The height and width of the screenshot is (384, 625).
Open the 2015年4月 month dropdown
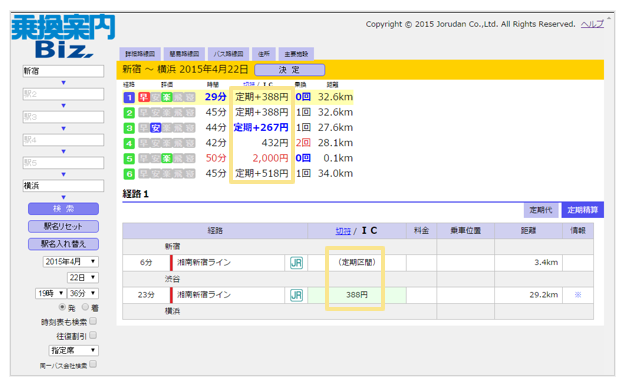click(x=71, y=262)
